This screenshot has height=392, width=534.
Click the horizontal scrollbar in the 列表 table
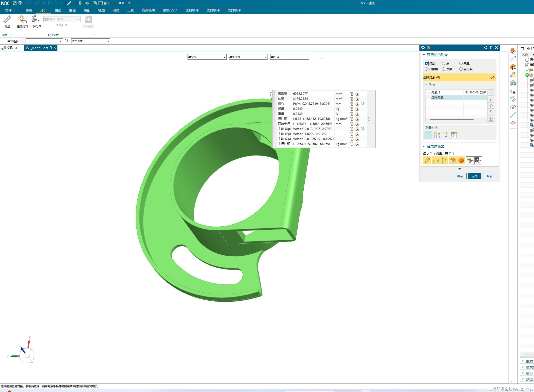click(452, 120)
